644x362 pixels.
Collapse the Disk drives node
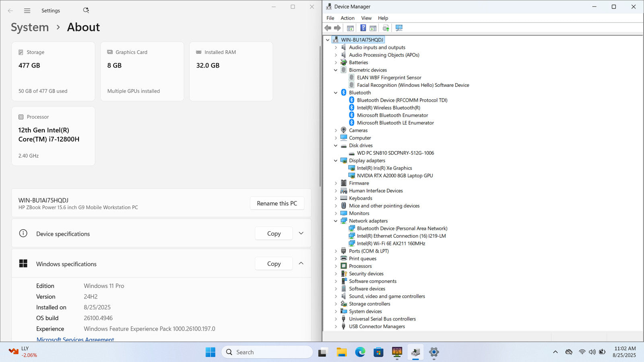coord(336,146)
